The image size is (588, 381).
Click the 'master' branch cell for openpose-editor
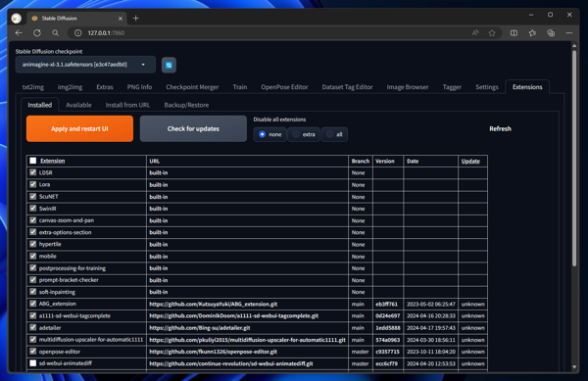tap(361, 352)
